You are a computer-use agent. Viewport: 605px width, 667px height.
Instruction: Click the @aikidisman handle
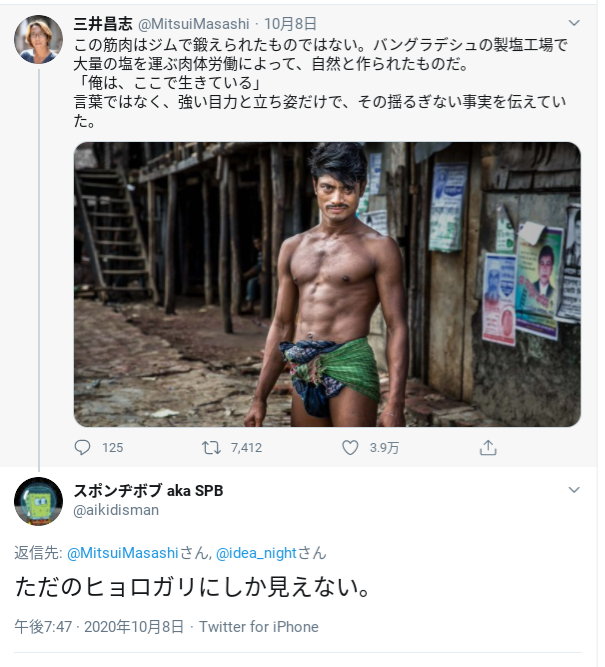pyautogui.click(x=116, y=510)
